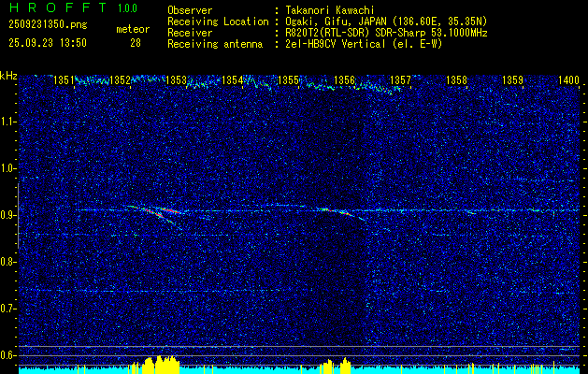Click the 1351 time marker
The width and height of the screenshot is (588, 374).
64,79
